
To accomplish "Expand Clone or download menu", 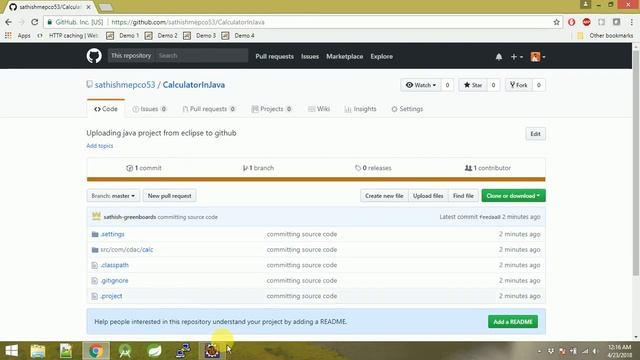I will (x=513, y=196).
